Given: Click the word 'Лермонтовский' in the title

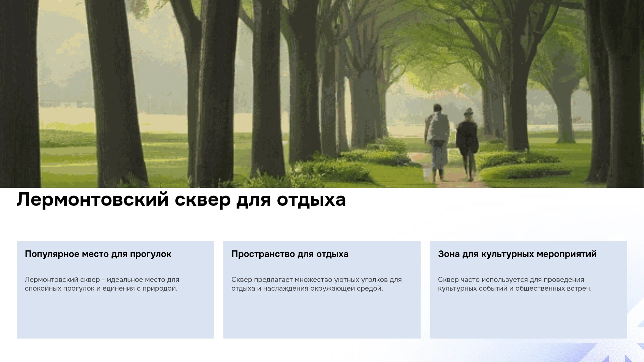Looking at the screenshot, I should pos(93,200).
